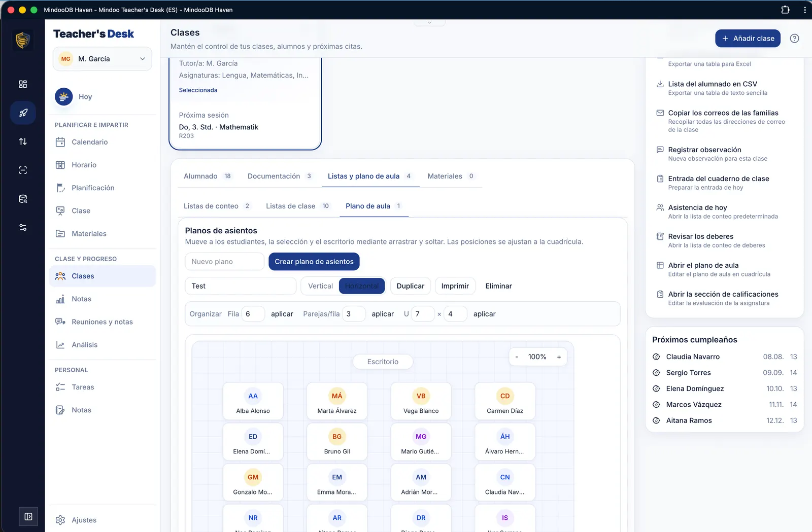The width and height of the screenshot is (812, 532).
Task: Open Registrar observación quick action
Action: click(x=725, y=154)
